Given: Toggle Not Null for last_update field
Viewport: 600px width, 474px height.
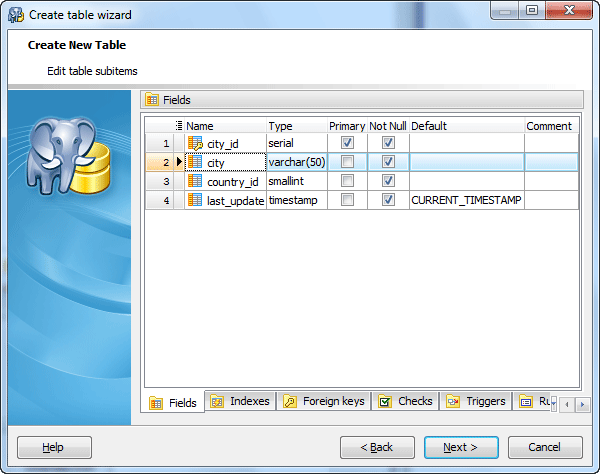Looking at the screenshot, I should coord(388,200).
